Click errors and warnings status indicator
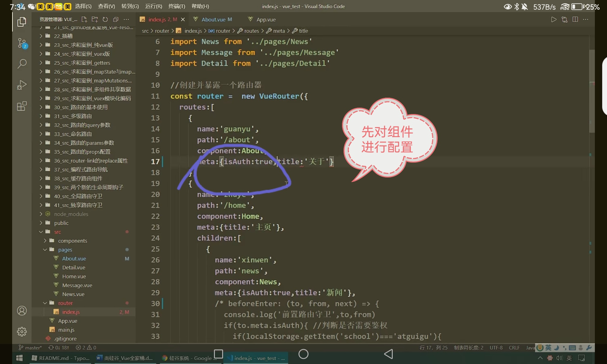Viewport: 607px width, 364px height. click(x=86, y=348)
